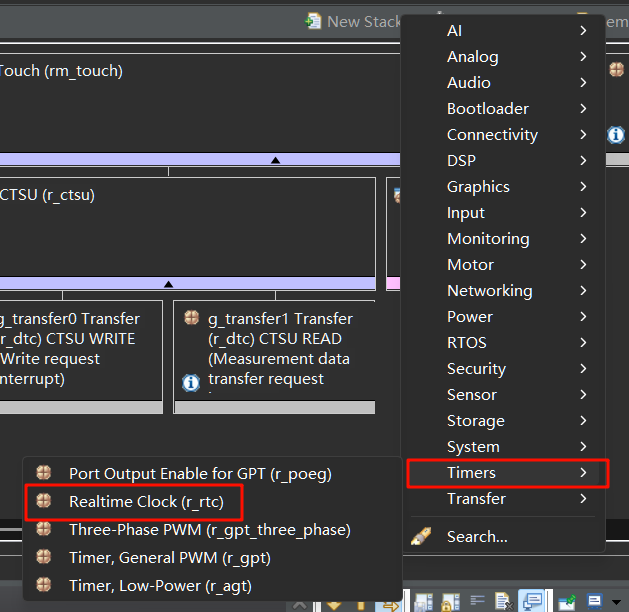Expand the Networking submenu chevron
This screenshot has height=612, width=629.
[583, 291]
